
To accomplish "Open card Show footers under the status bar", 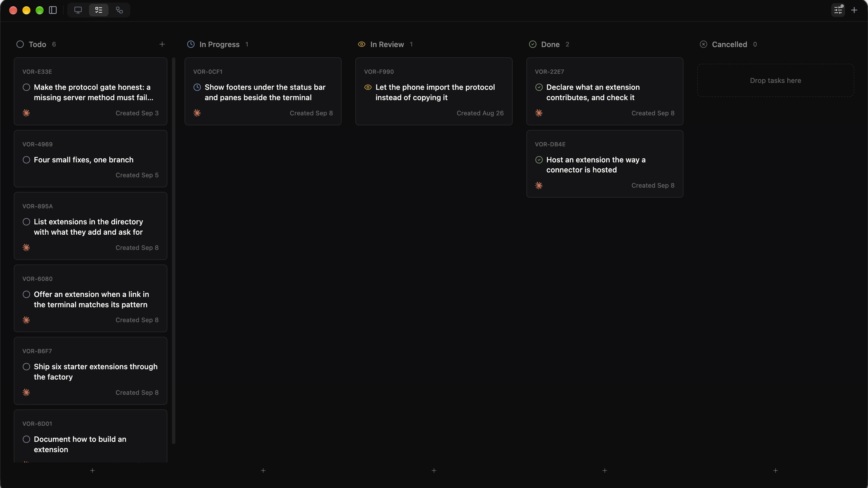I will point(263,91).
